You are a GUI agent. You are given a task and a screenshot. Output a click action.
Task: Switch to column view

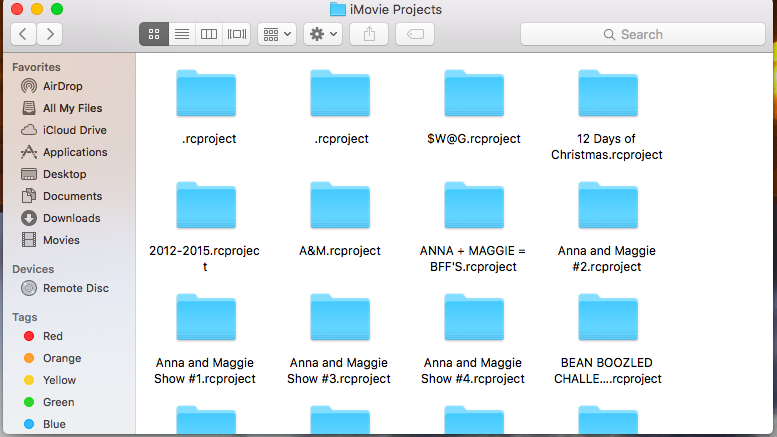coord(209,34)
